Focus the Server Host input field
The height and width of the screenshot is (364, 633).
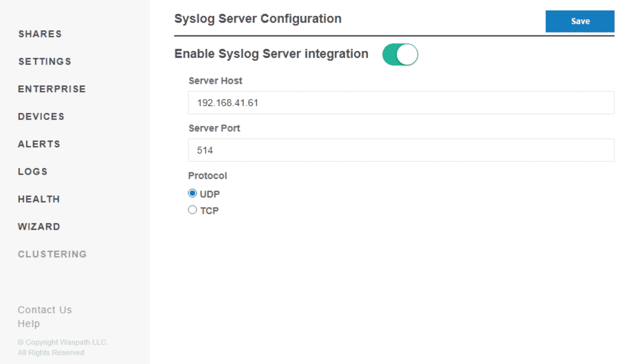[x=401, y=103]
